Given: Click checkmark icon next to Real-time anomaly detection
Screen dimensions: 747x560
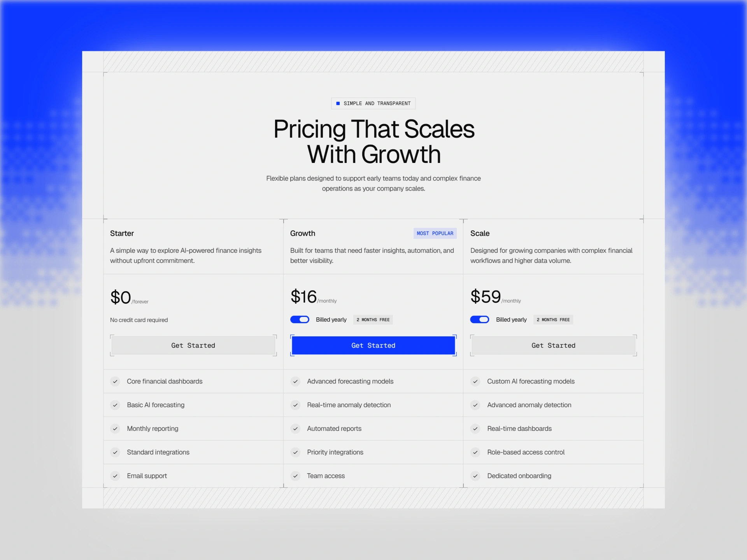Looking at the screenshot, I should (x=295, y=405).
